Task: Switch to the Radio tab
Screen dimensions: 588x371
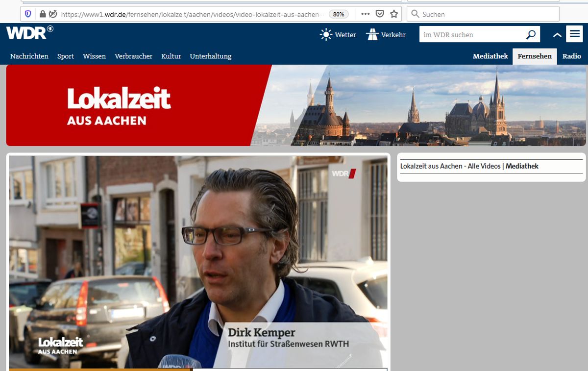Action: [x=572, y=56]
